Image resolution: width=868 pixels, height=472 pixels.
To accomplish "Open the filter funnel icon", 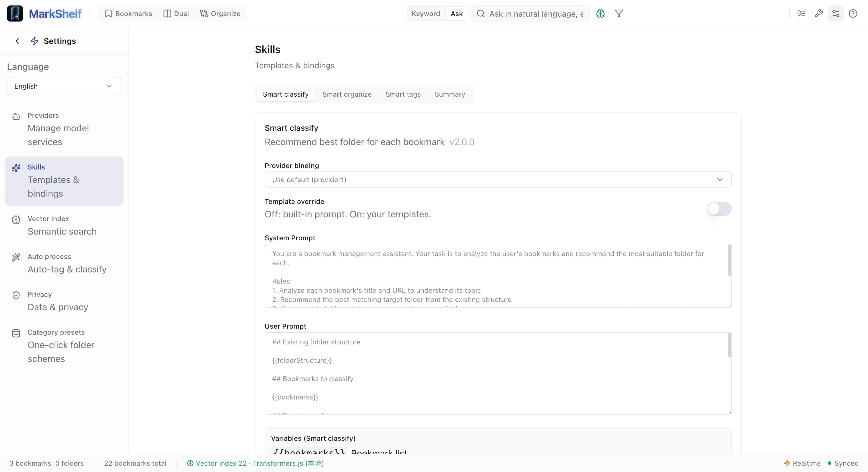I will pyautogui.click(x=619, y=14).
